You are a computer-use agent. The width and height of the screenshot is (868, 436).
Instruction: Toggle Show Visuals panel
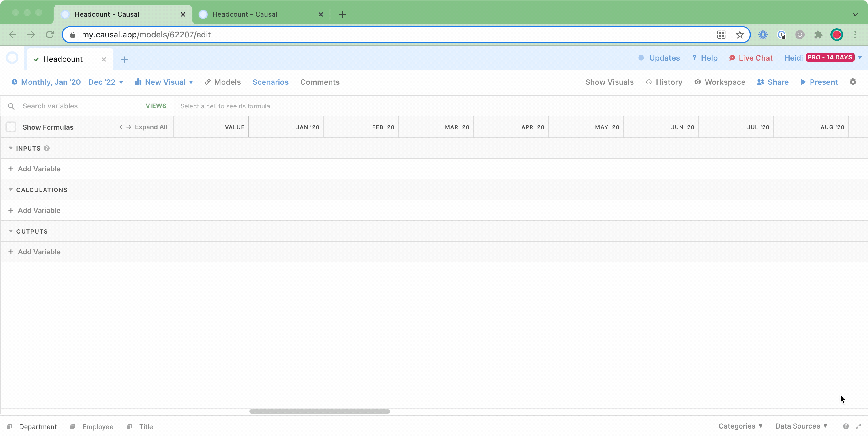pyautogui.click(x=609, y=82)
